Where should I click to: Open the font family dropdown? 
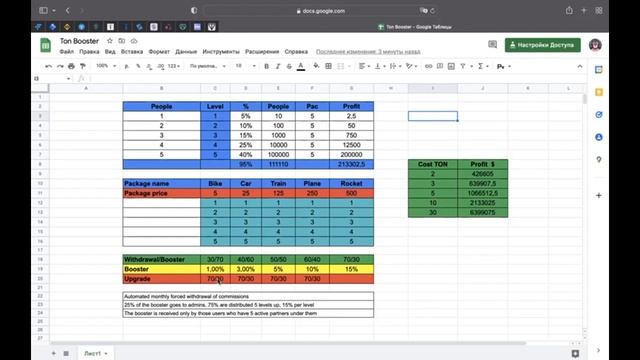pos(207,66)
